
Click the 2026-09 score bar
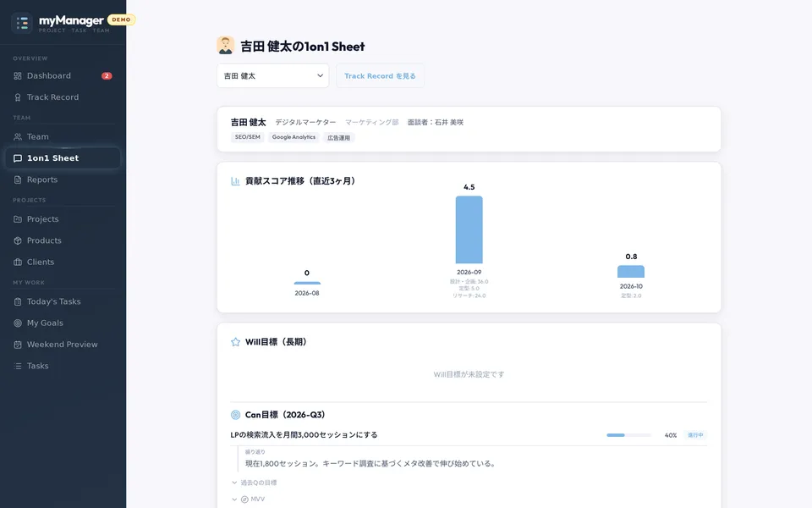(x=469, y=229)
